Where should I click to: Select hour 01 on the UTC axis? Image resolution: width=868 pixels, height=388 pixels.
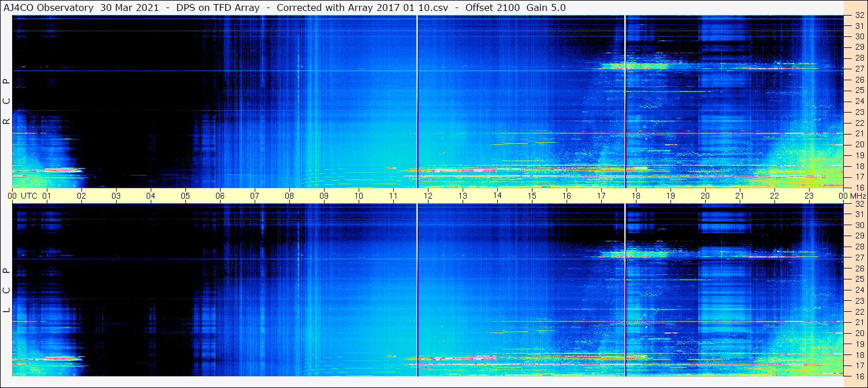pyautogui.click(x=47, y=196)
